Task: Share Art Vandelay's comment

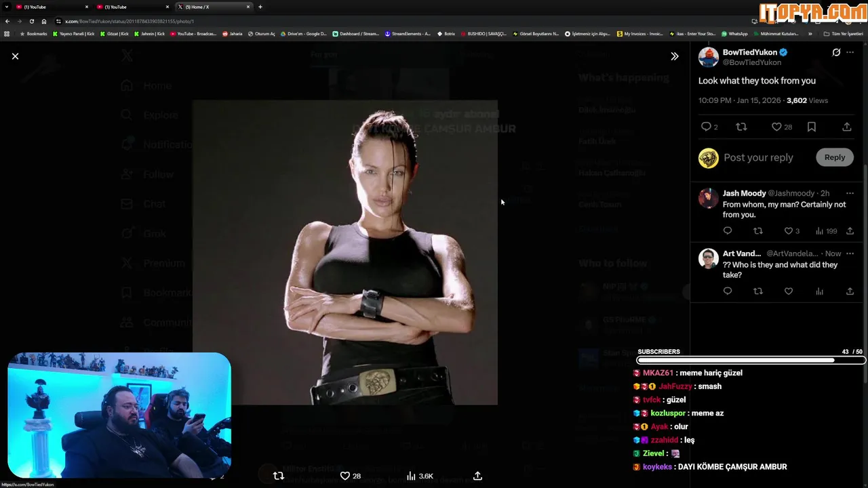Action: tap(850, 291)
